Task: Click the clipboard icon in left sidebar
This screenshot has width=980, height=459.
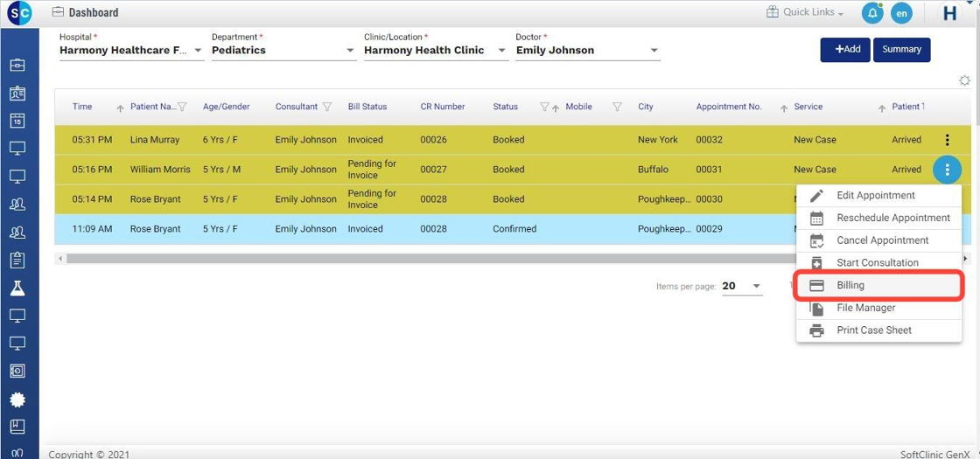Action: [x=17, y=260]
